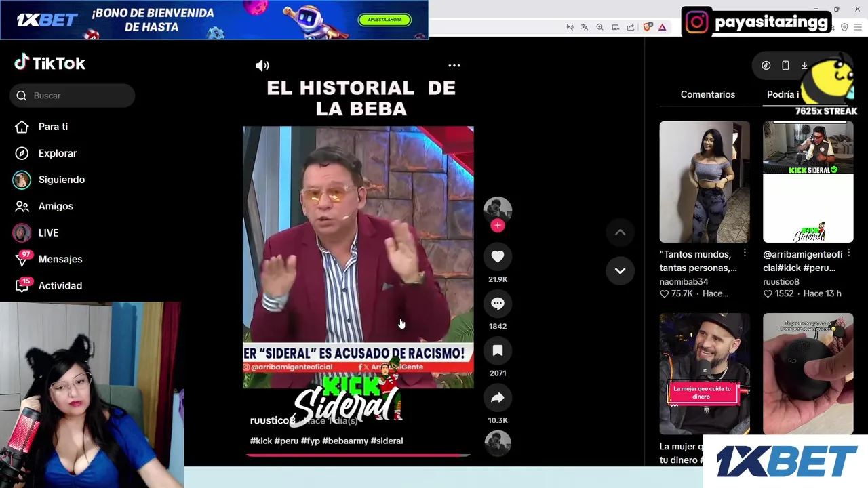The image size is (868, 488).
Task: Share the video with the arrow icon
Action: pyautogui.click(x=498, y=398)
